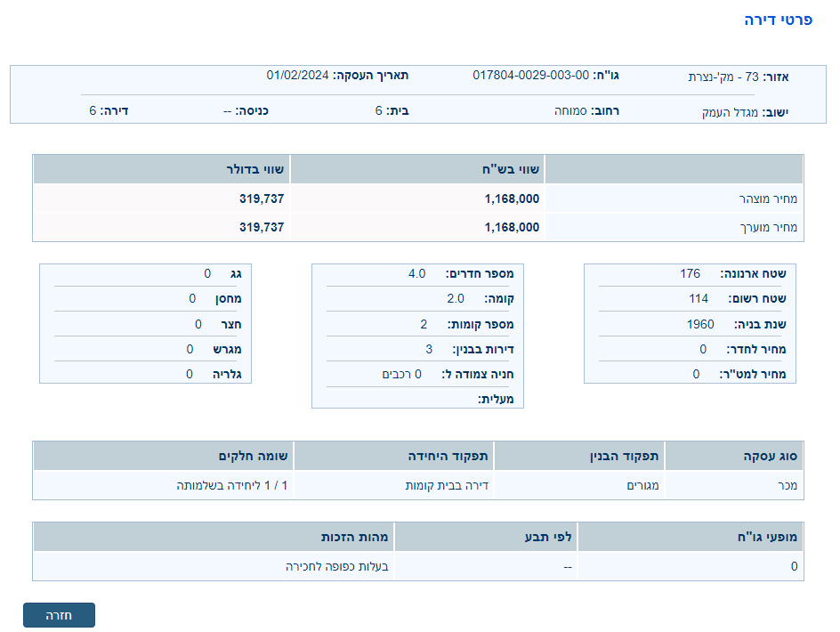The image size is (840, 632).
Task: Click the estimated price (מחיר מוערך) row label
Action: pos(768,227)
